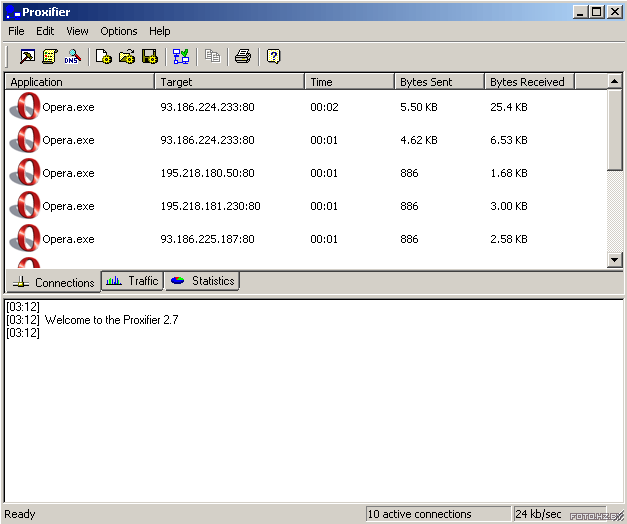Select Opera.exe connection to 195.218.180.50:80

306,173
